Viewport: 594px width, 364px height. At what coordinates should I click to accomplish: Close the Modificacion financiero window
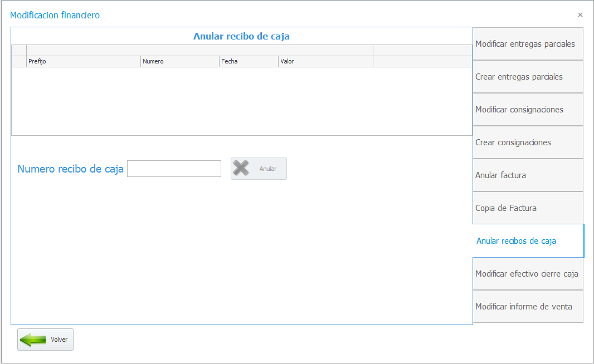580,15
